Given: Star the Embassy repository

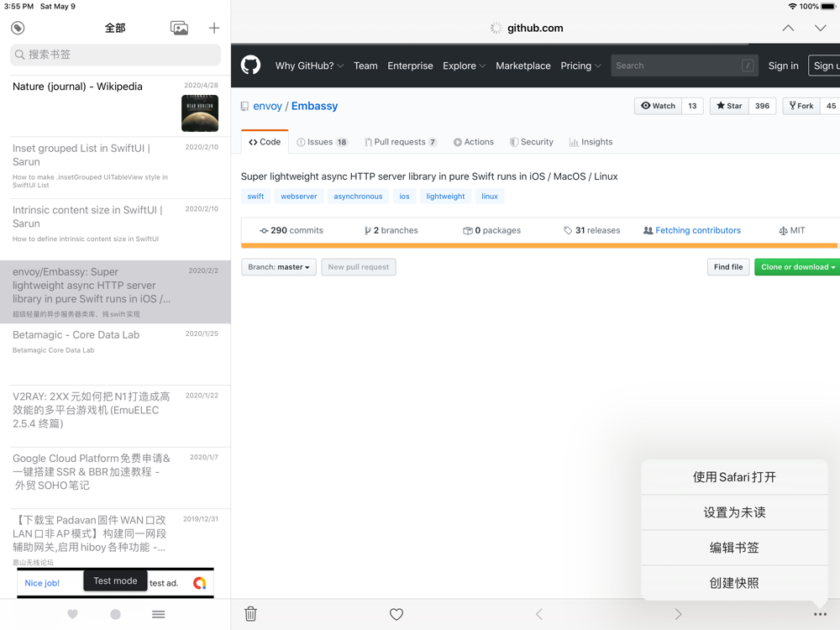Looking at the screenshot, I should 730,106.
